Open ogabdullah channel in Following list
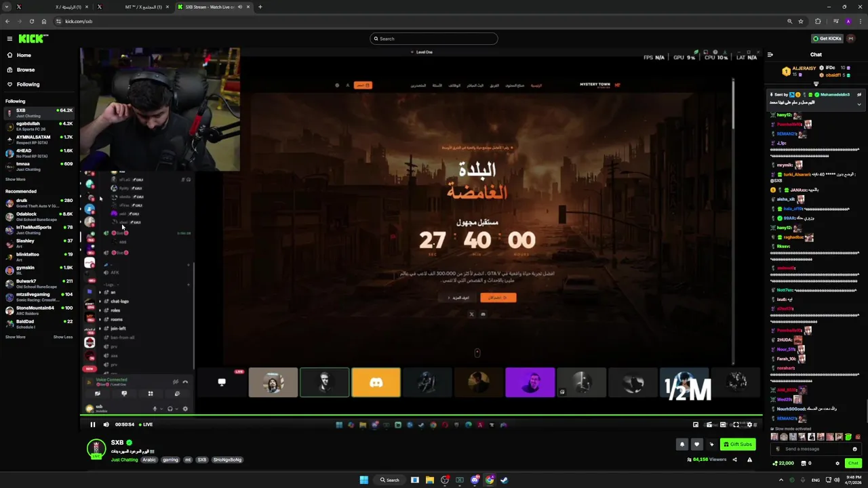868x488 pixels. coord(39,126)
